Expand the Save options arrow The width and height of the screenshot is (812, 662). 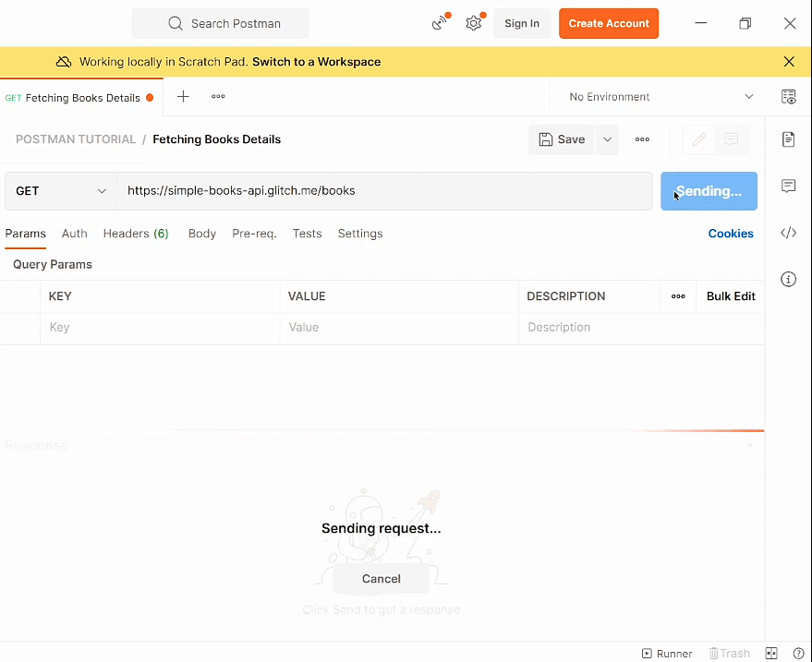(x=608, y=139)
